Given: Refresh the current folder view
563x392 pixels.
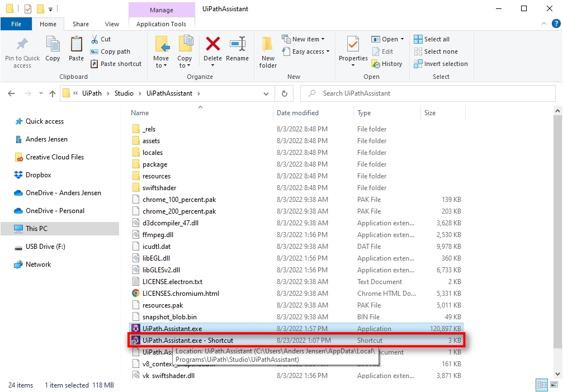Looking at the screenshot, I should (x=285, y=94).
